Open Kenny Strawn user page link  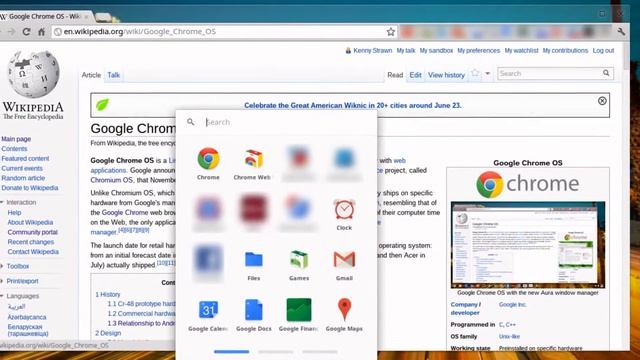(373, 51)
